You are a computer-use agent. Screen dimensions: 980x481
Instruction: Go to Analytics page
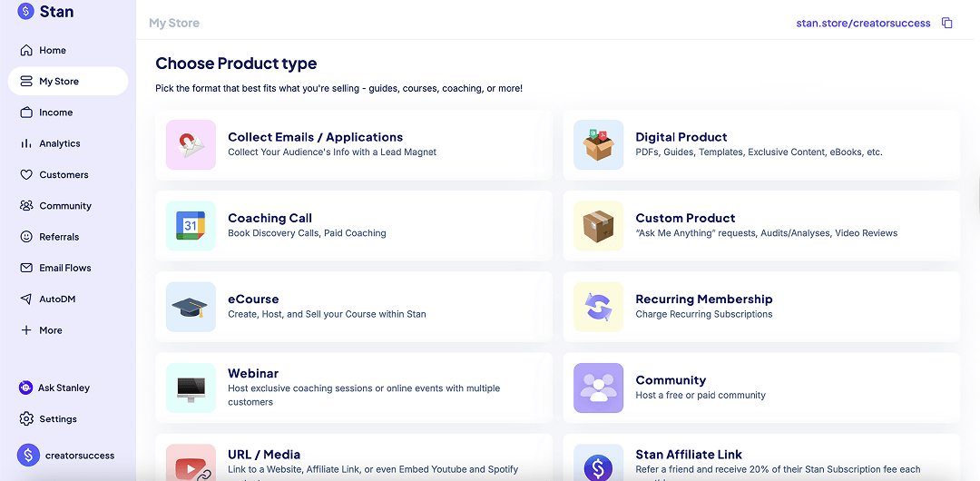point(67,143)
